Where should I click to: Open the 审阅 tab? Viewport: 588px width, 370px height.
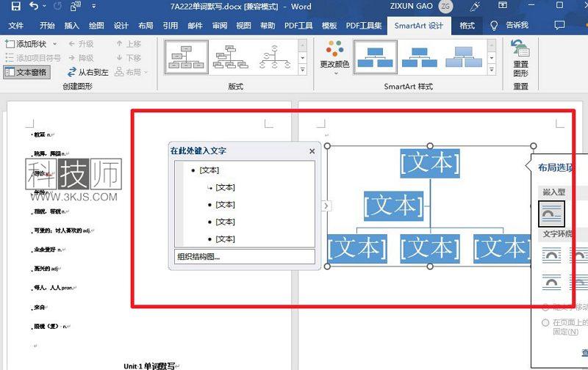219,26
